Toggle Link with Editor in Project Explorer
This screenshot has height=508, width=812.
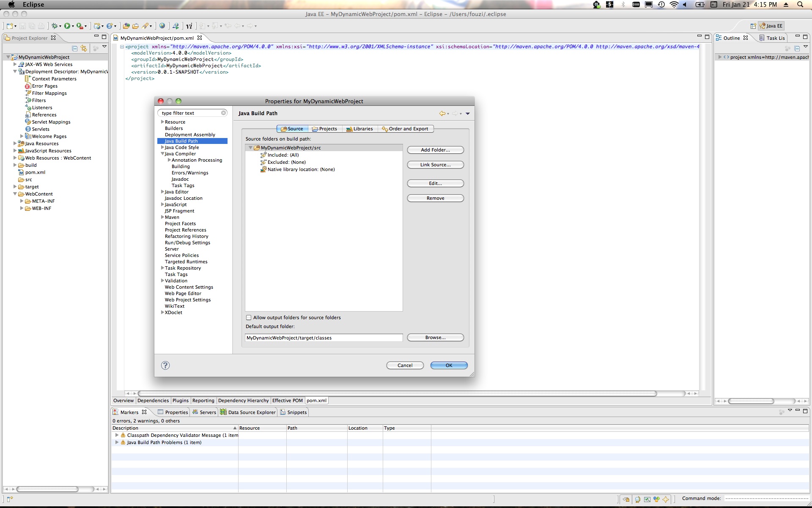pos(84,48)
